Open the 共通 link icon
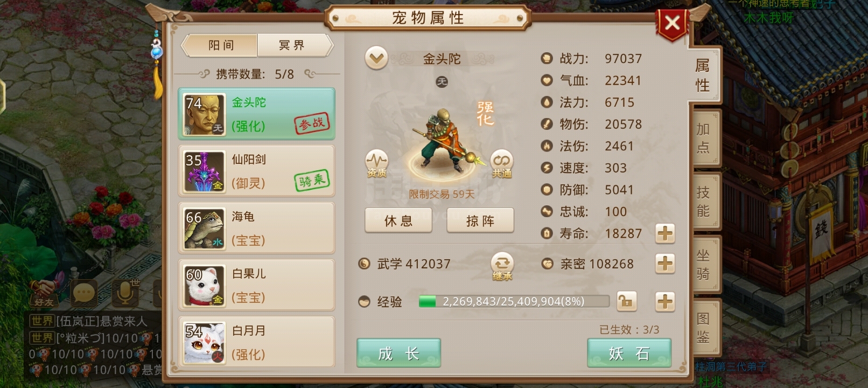868x388 pixels. click(x=501, y=164)
